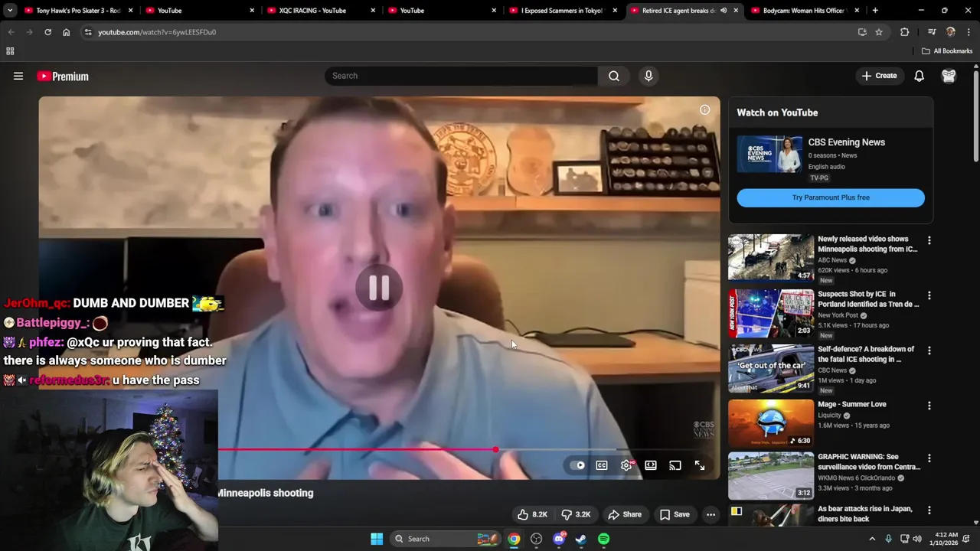Install app icon in address bar

862,32
